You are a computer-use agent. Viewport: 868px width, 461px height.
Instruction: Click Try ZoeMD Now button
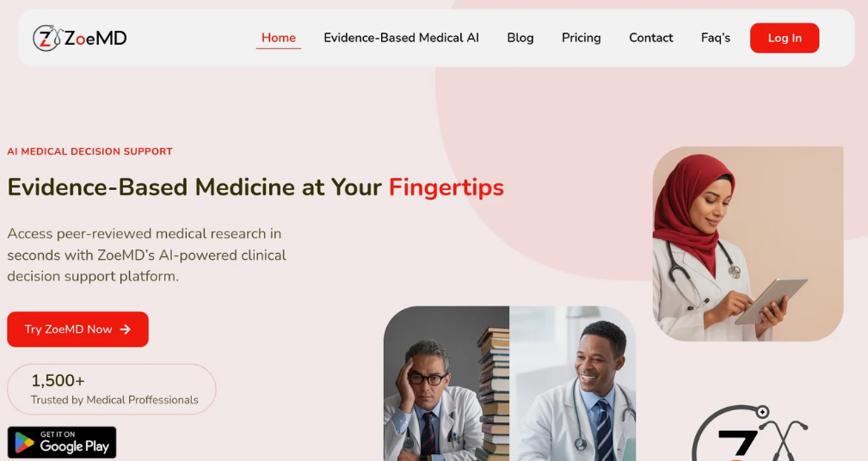(77, 329)
